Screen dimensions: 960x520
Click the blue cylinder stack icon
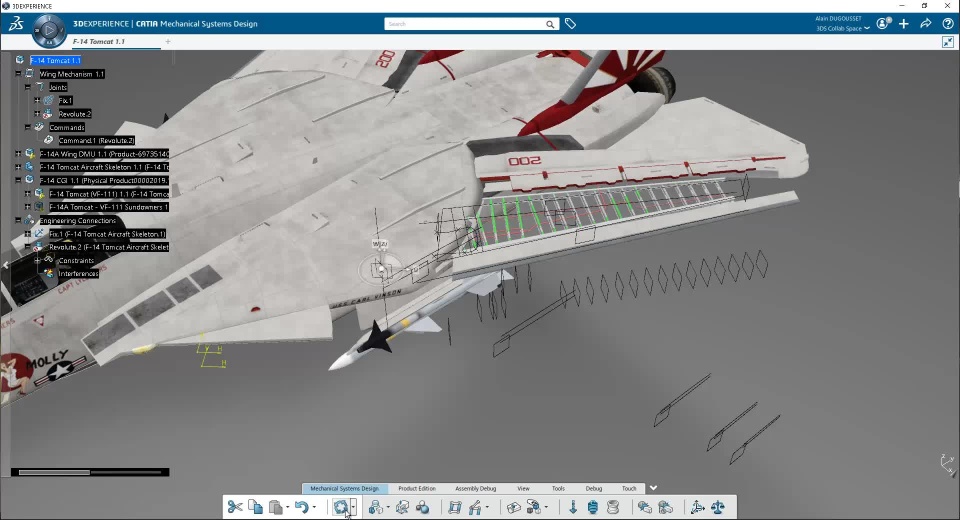593,507
